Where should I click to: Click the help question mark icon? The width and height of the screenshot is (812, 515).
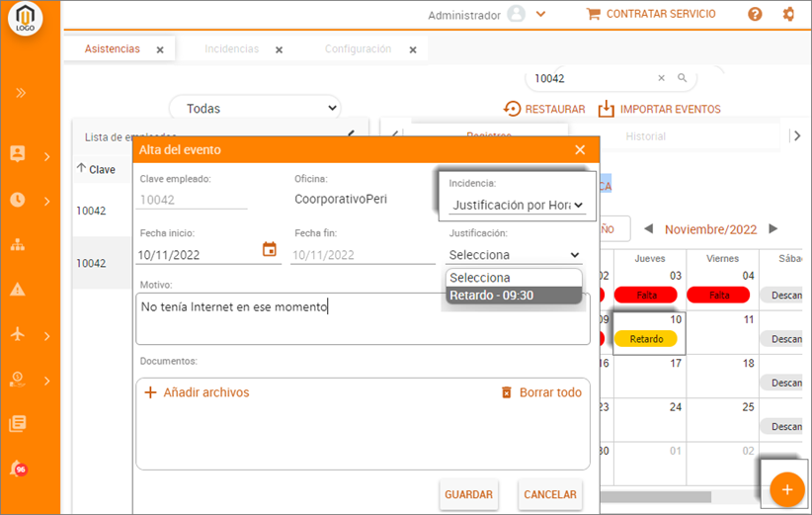[x=755, y=14]
